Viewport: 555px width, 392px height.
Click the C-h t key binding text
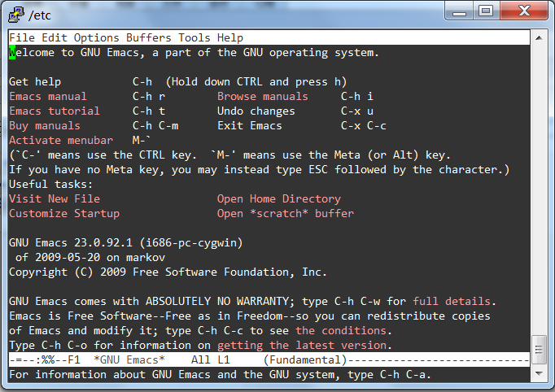coord(149,111)
